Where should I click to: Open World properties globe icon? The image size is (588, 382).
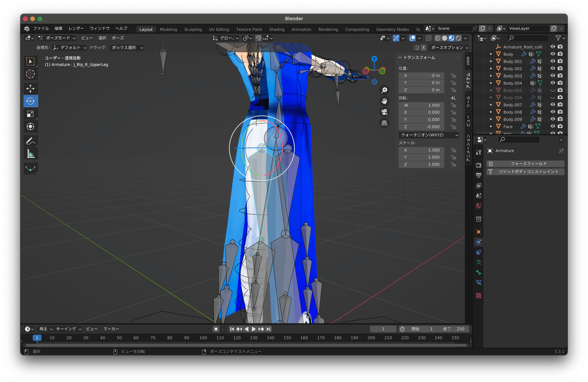[479, 206]
